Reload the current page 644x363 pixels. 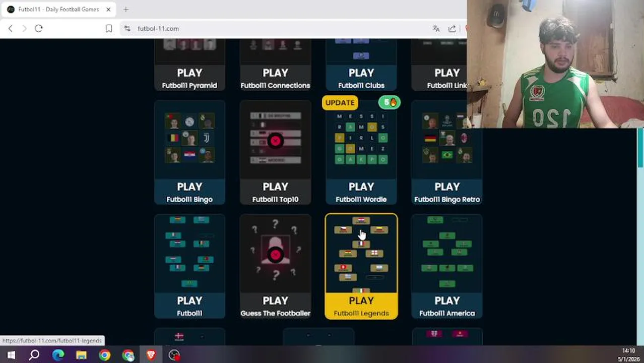(39, 29)
